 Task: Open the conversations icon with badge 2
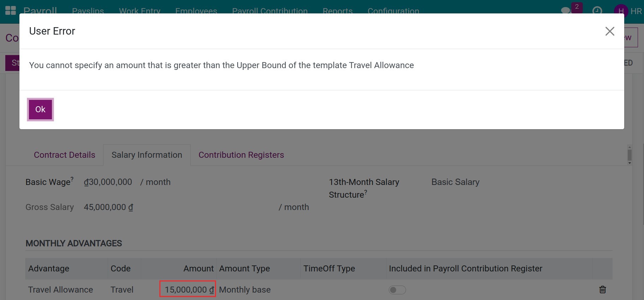(x=566, y=10)
